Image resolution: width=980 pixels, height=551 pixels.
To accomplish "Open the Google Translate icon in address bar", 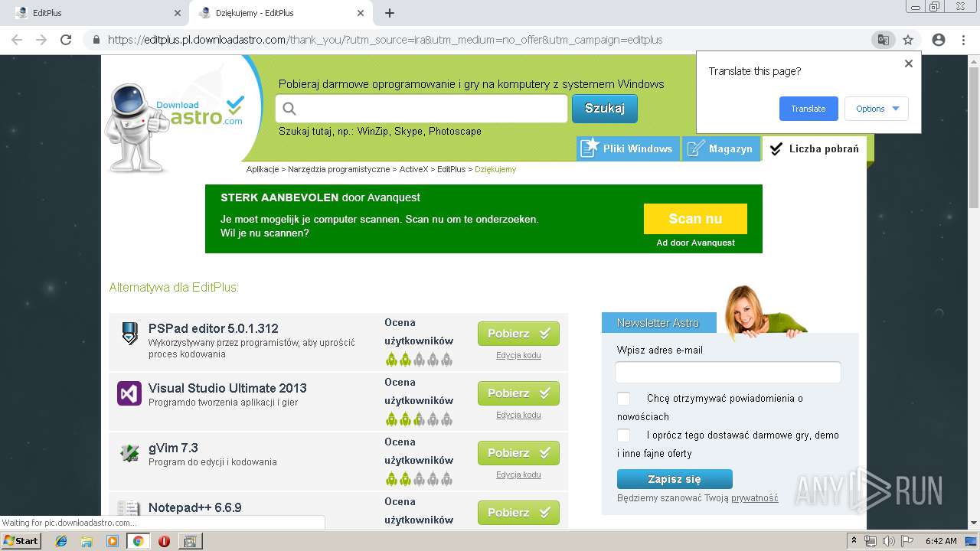I will (883, 40).
